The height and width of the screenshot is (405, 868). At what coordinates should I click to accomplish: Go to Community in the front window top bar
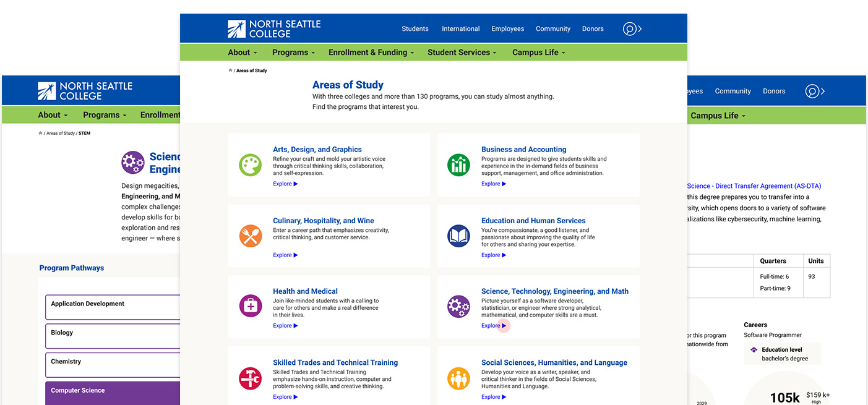coord(553,29)
